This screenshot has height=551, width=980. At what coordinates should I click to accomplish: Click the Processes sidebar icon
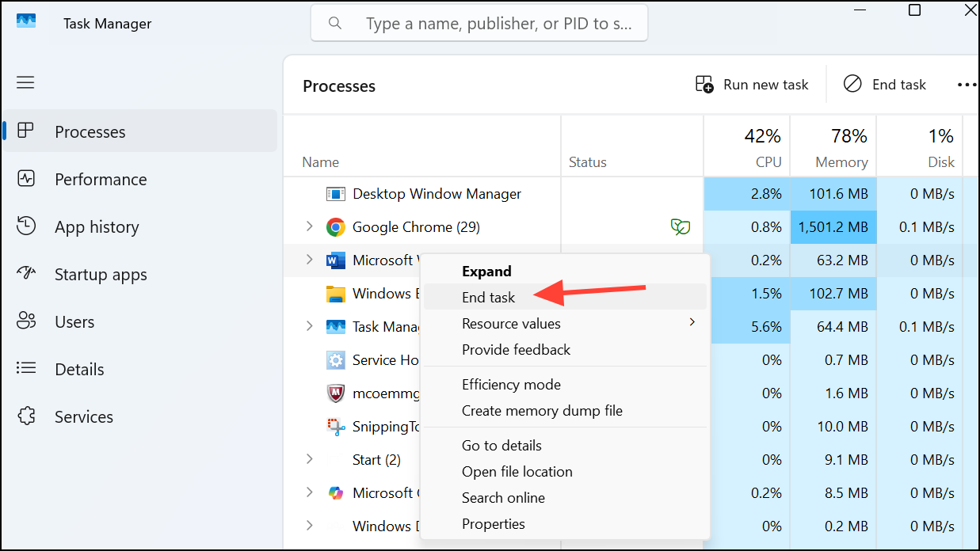point(26,131)
